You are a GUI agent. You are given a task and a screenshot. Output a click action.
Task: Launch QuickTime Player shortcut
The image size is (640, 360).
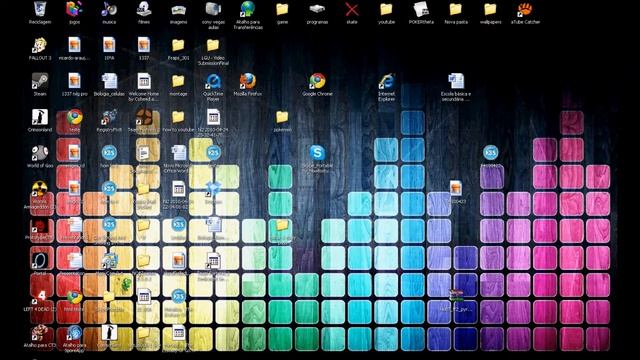click(x=213, y=81)
